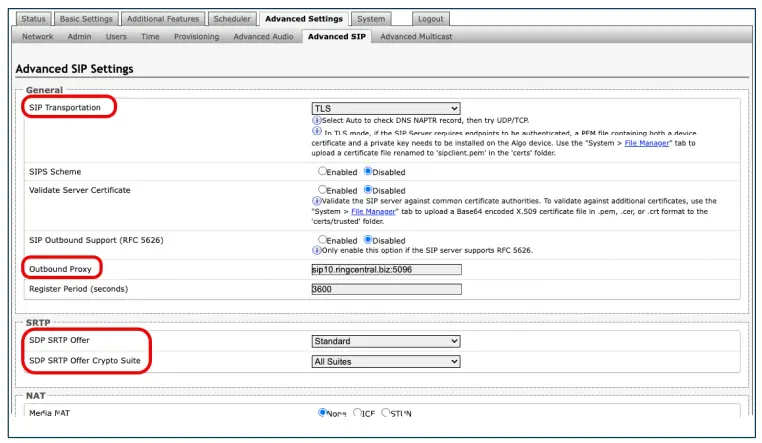Open the System tab
The width and height of the screenshot is (762, 443).
371,19
